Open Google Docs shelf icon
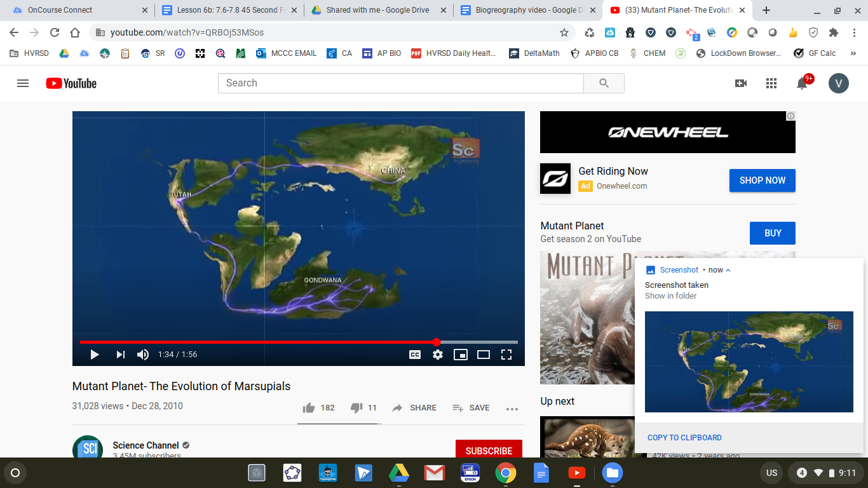The height and width of the screenshot is (488, 868). tap(541, 473)
